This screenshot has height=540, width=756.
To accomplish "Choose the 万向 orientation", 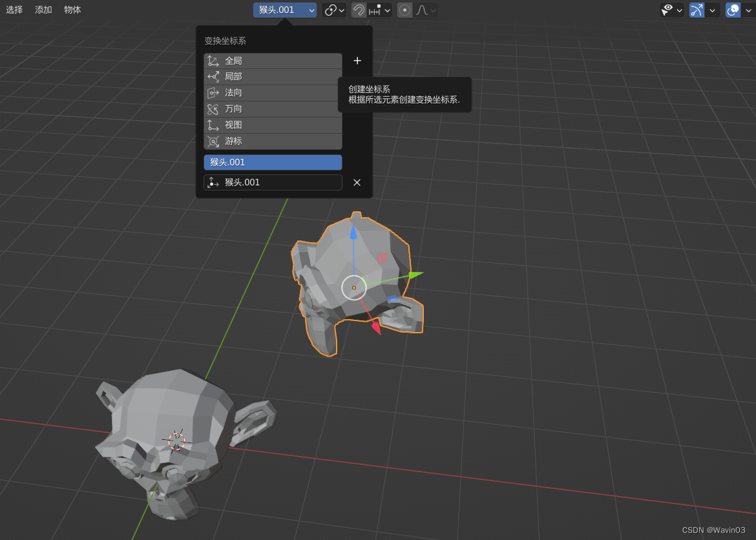I will click(273, 109).
